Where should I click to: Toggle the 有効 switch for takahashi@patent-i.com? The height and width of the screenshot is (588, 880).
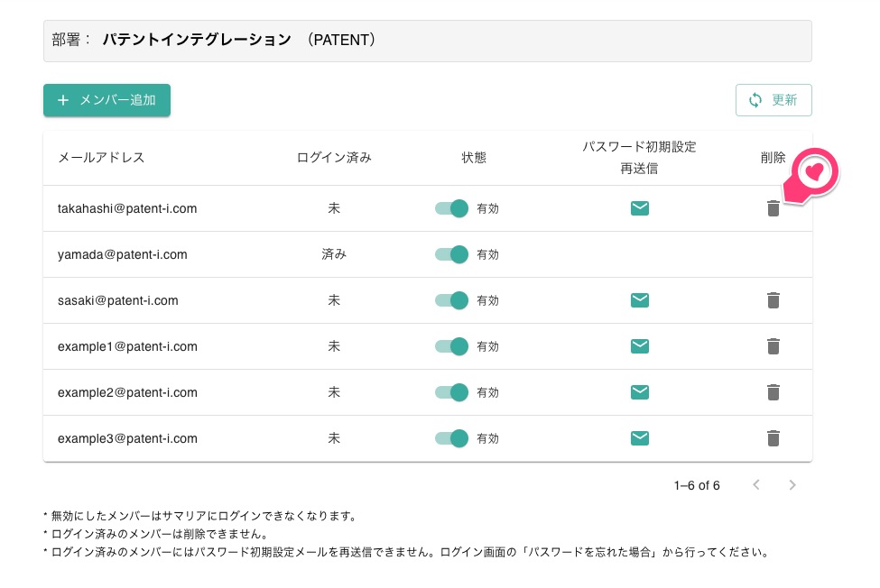coord(452,208)
